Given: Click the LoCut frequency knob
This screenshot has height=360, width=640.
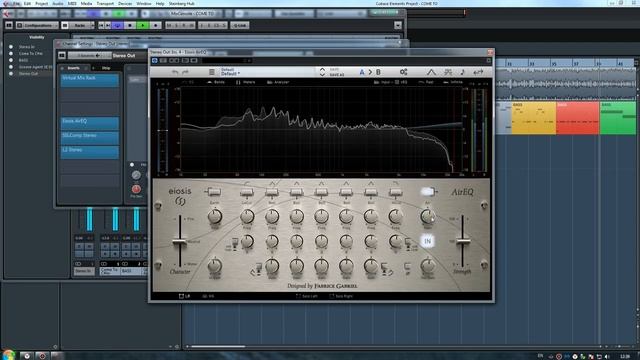Looking at the screenshot, I should pos(247,216).
